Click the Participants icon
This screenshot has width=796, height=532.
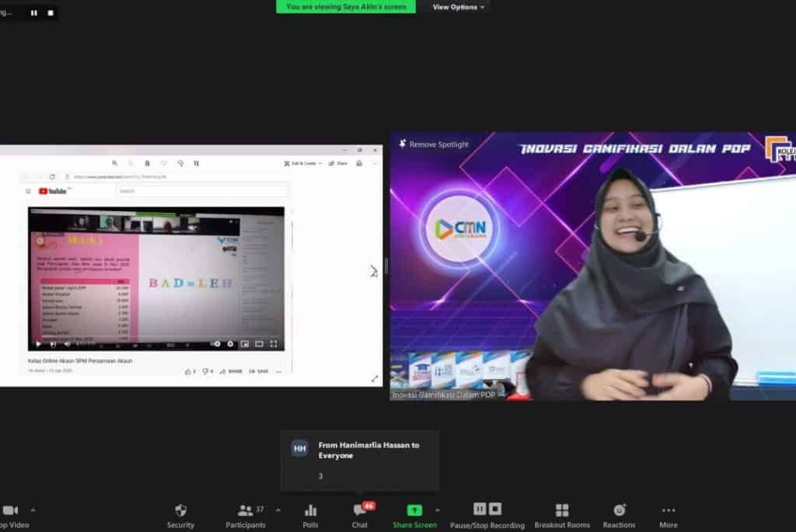click(246, 511)
